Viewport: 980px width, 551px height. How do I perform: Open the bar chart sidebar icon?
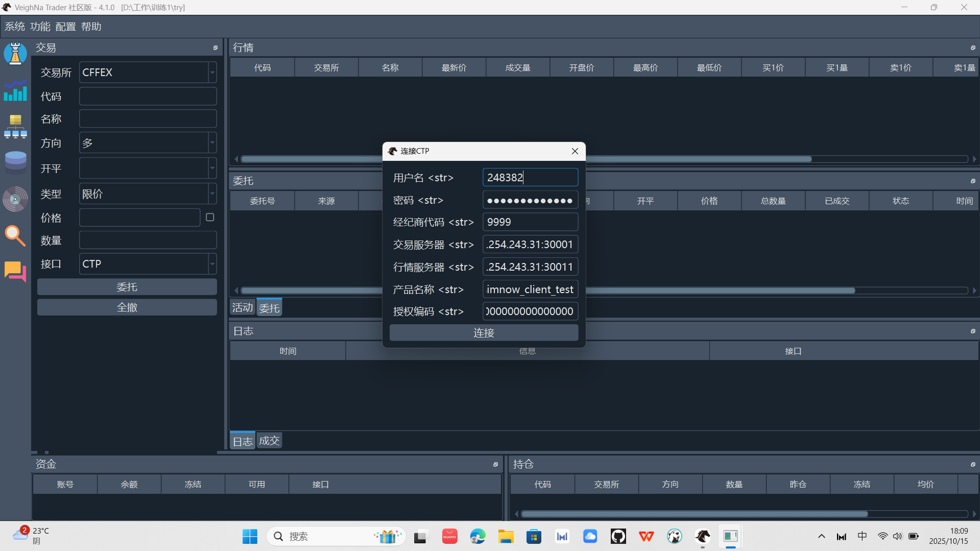tap(15, 91)
